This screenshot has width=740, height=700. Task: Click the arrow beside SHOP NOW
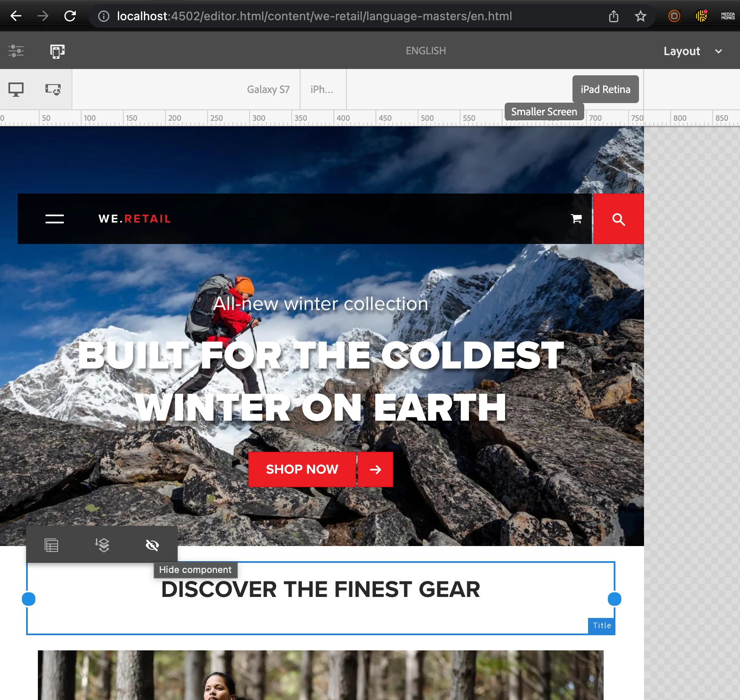(x=375, y=469)
